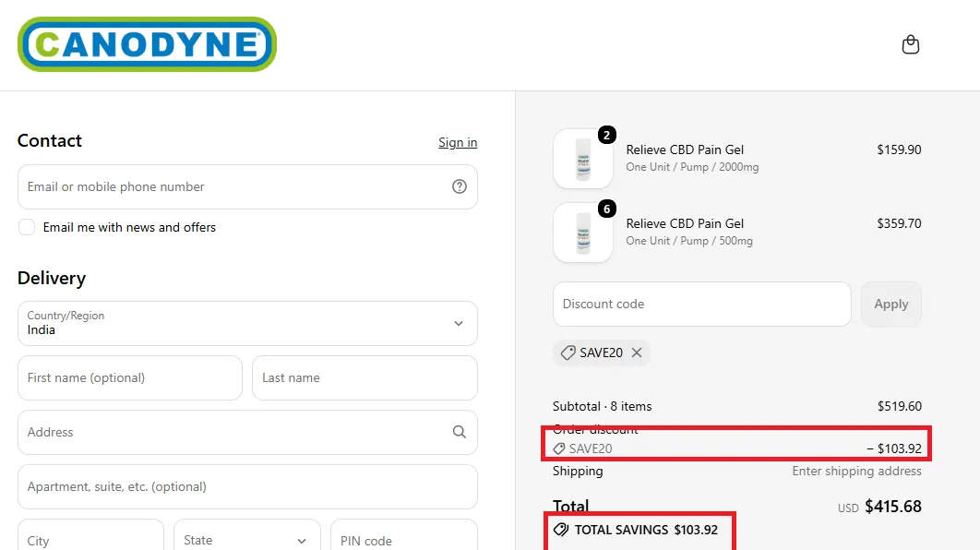Image resolution: width=980 pixels, height=550 pixels.
Task: Focus the Last name field
Action: (x=365, y=377)
